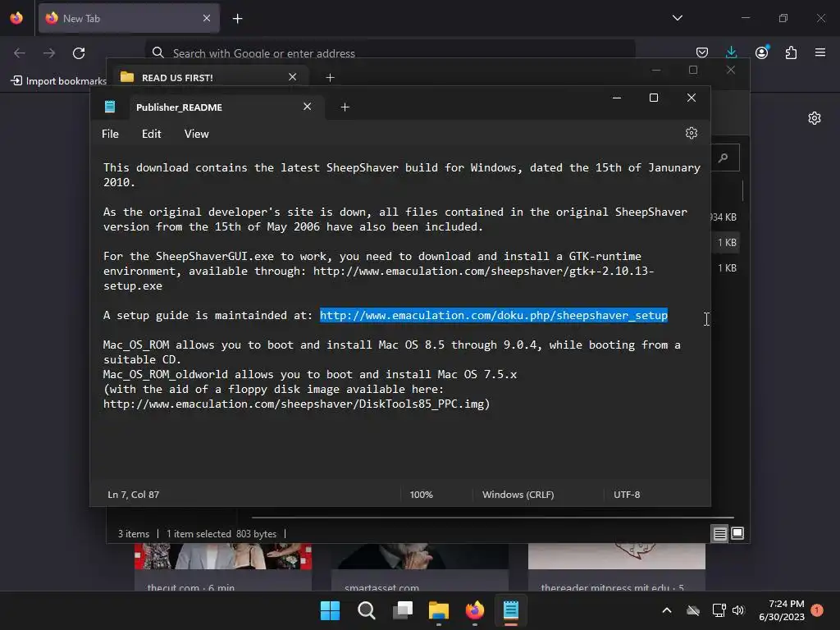Open network icon in tray
Image resolution: width=840 pixels, height=630 pixels.
tap(719, 610)
